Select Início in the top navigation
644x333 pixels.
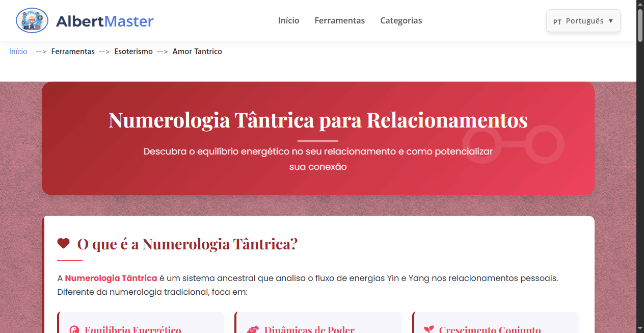coord(288,20)
